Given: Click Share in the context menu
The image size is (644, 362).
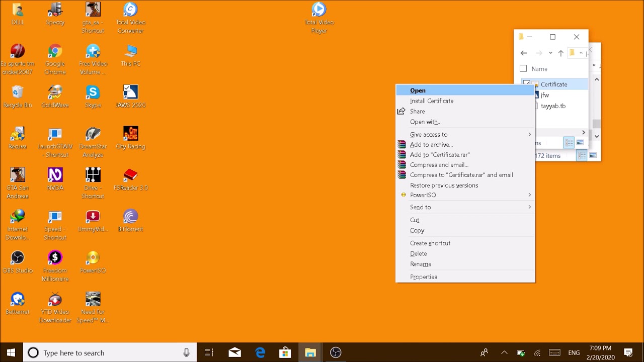Looking at the screenshot, I should 465,112.
